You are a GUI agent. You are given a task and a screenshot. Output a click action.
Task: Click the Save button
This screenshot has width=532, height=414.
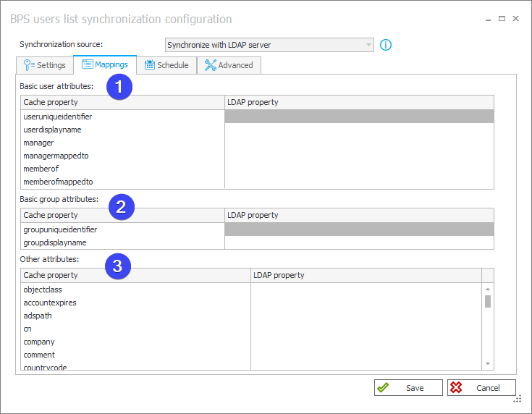pos(408,387)
